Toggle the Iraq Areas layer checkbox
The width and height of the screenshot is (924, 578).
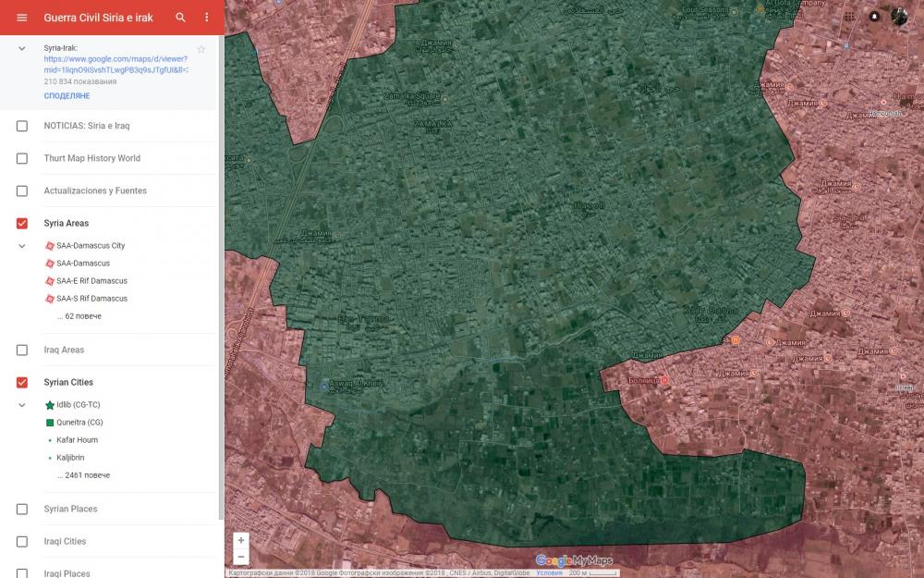[22, 350]
